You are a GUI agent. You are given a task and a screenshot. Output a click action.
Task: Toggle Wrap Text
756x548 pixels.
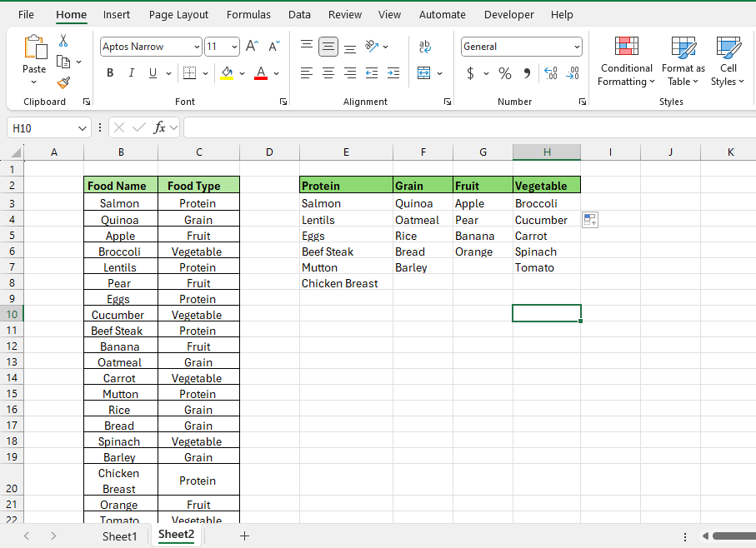pos(425,47)
